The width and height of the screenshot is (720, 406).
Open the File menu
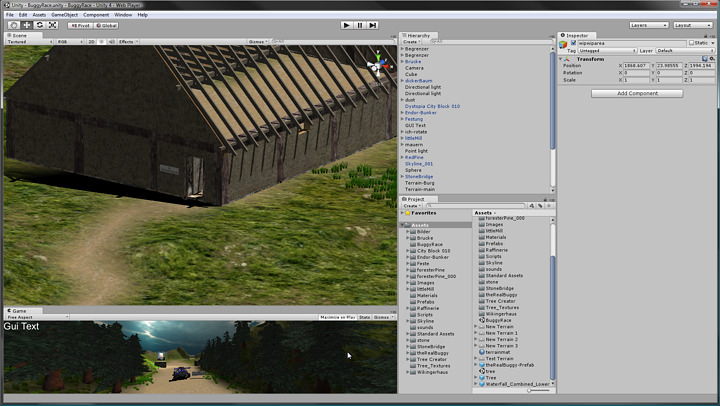point(10,15)
